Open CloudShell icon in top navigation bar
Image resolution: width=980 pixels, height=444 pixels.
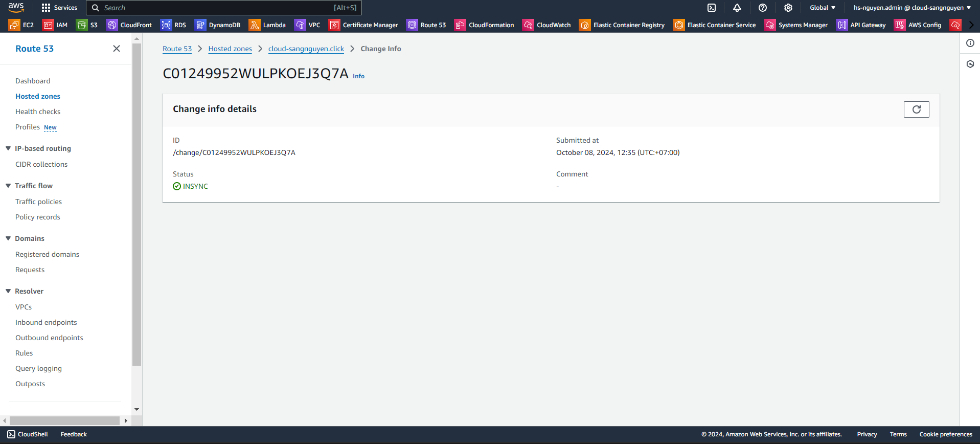[x=711, y=8]
